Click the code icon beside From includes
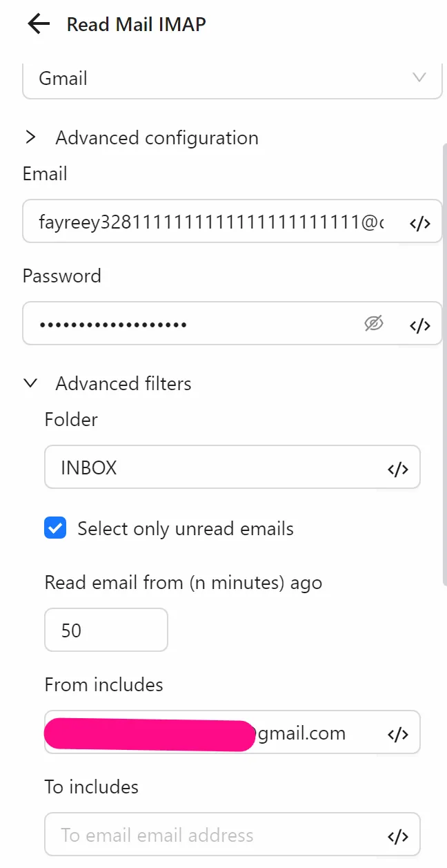This screenshot has height=868, width=447. coord(397,734)
